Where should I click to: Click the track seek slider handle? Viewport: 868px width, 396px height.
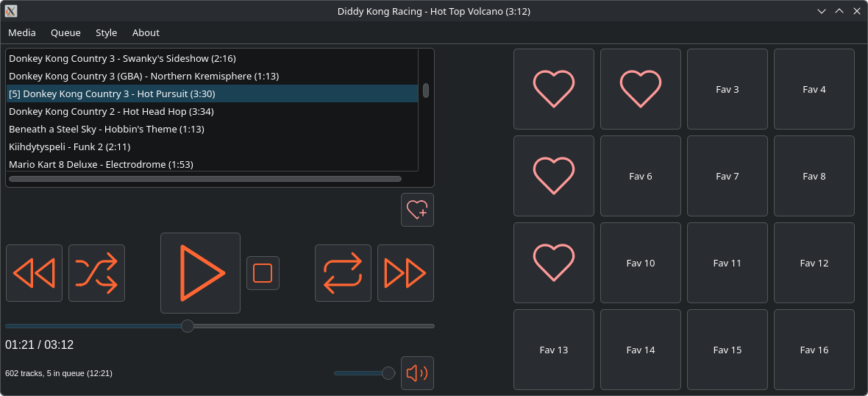tap(188, 326)
